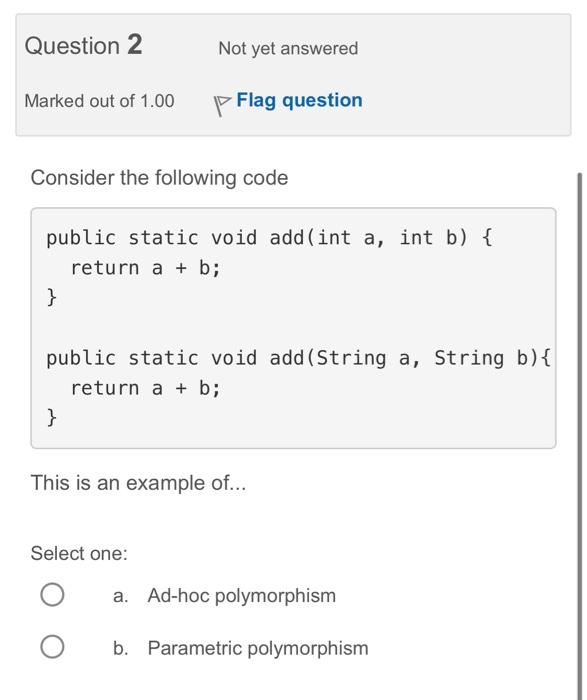Click the 'Select one:' label

pyautogui.click(x=79, y=554)
